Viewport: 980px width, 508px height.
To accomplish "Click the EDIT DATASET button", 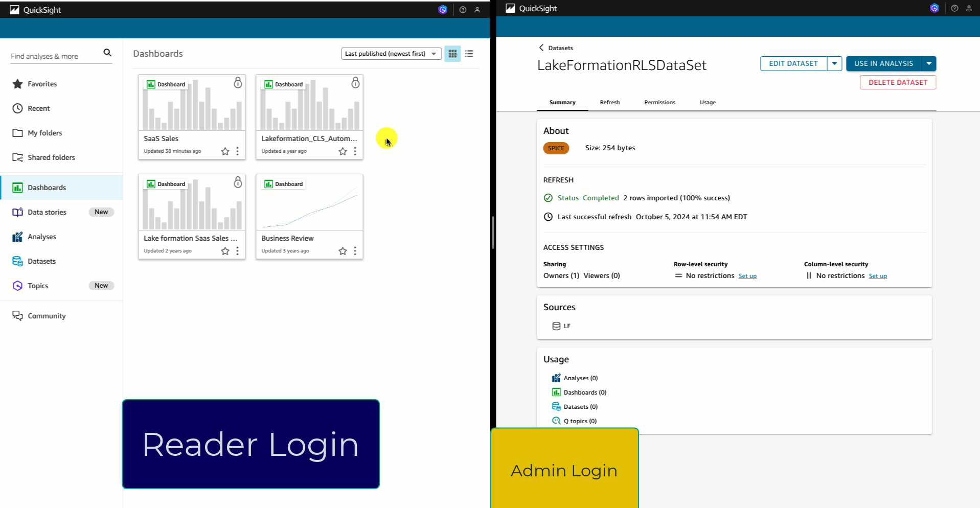I will [793, 63].
